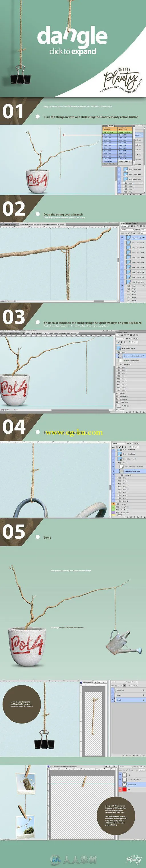Toggle String 1 folder eye in step 01 panel
This screenshot has height=868, width=146.
tap(119, 183)
